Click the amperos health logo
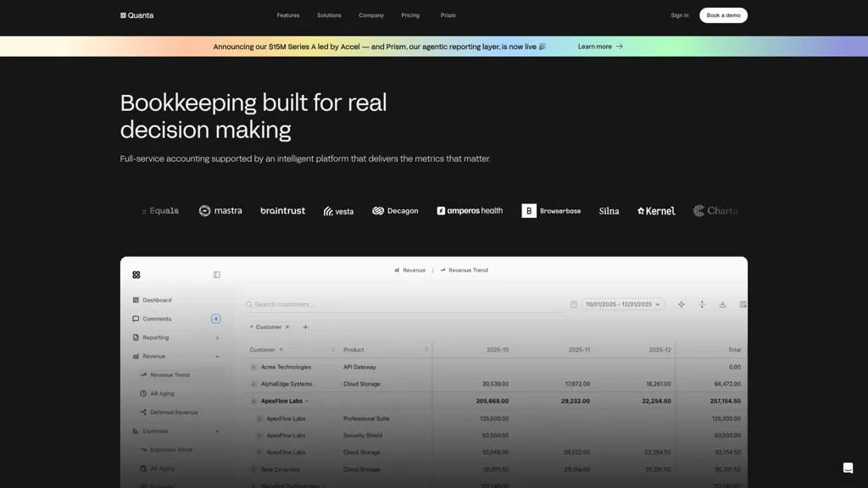This screenshot has width=868, height=488. tap(470, 211)
